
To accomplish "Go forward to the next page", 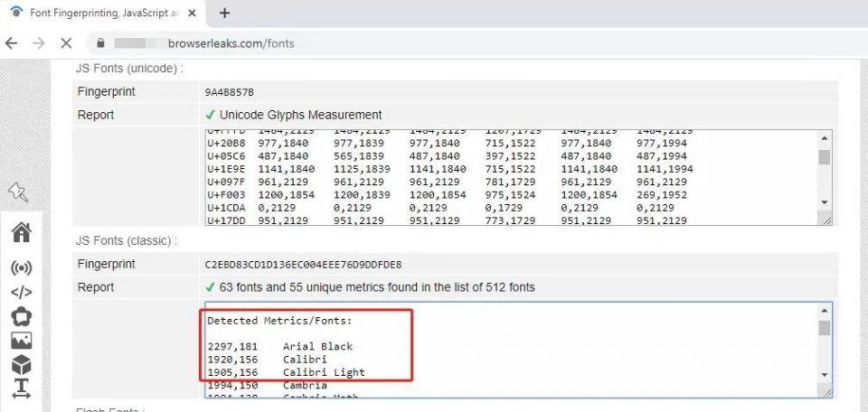I will click(38, 43).
